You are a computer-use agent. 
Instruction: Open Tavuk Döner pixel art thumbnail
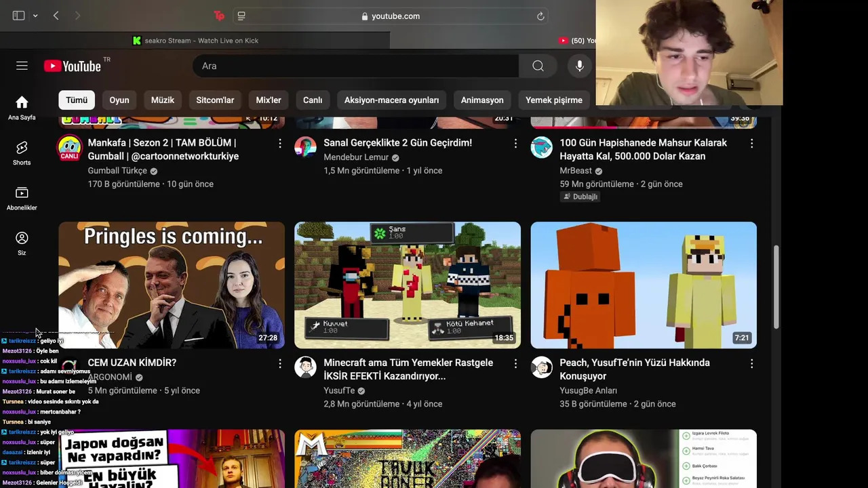[x=408, y=458]
